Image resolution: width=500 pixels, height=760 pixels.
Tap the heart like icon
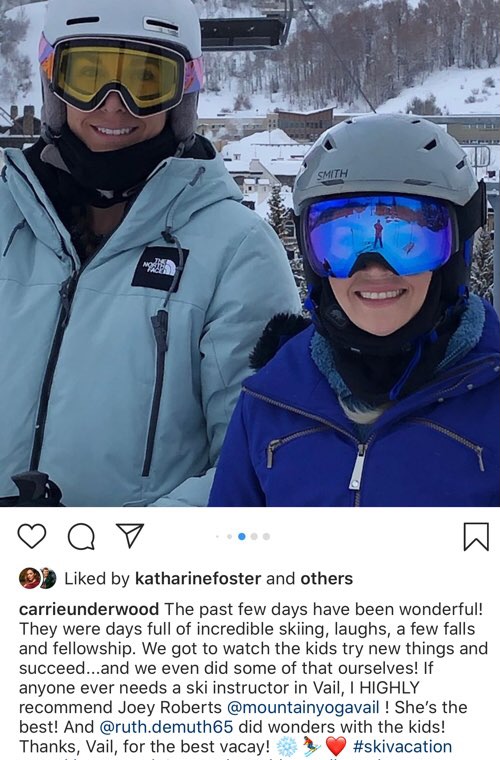pyautogui.click(x=31, y=536)
